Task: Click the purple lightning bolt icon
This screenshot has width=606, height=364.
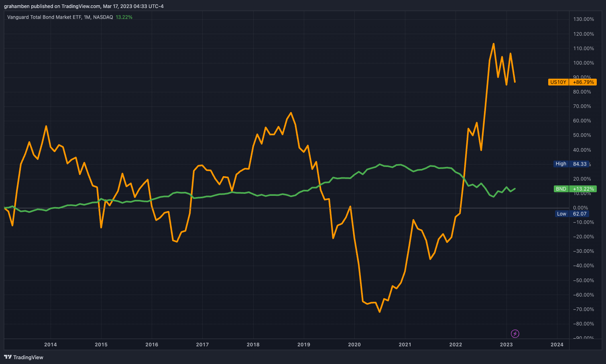Action: (515, 333)
